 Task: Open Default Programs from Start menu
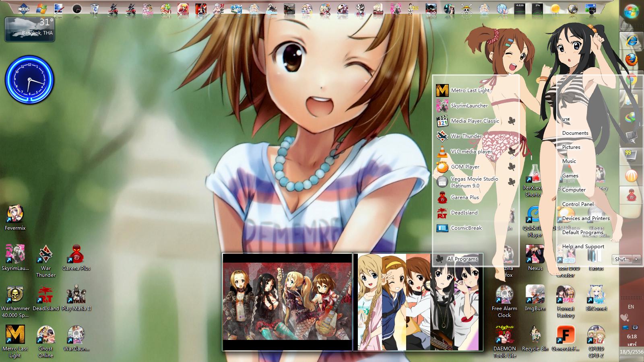pyautogui.click(x=582, y=232)
